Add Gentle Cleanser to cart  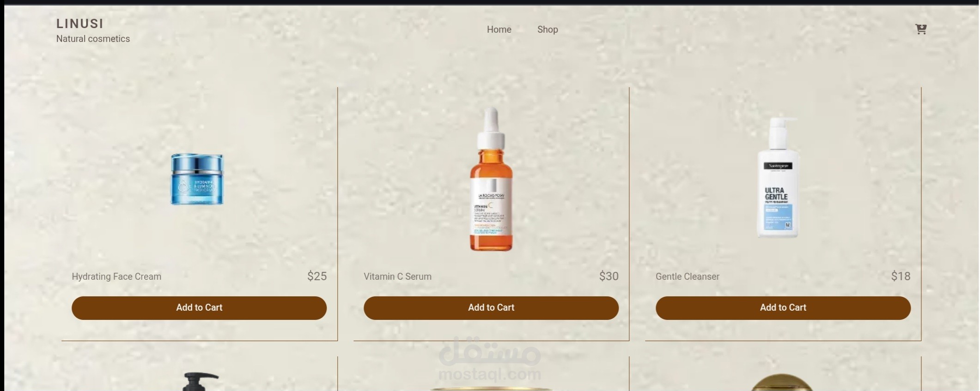tap(783, 308)
